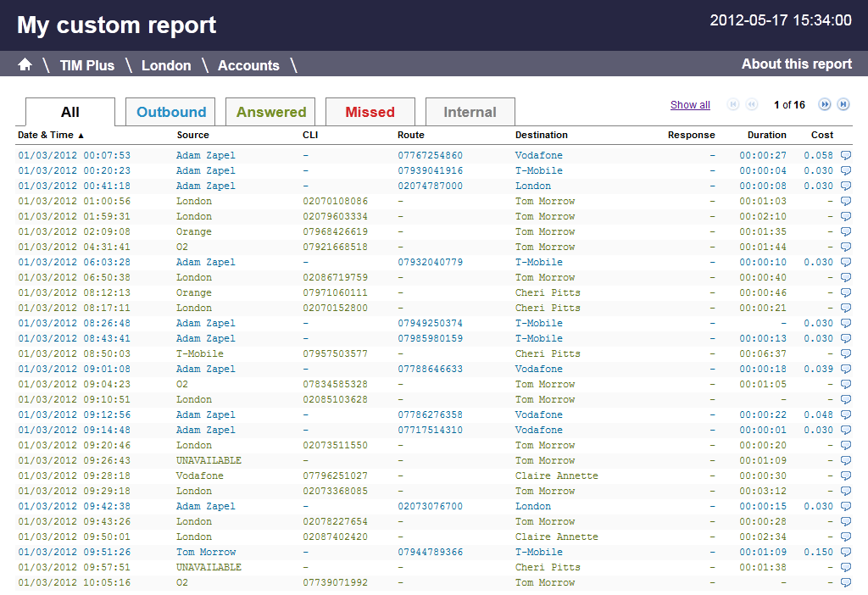The width and height of the screenshot is (868, 595).
Task: Open comment bubble for 09:51:26 call
Action: 845,552
